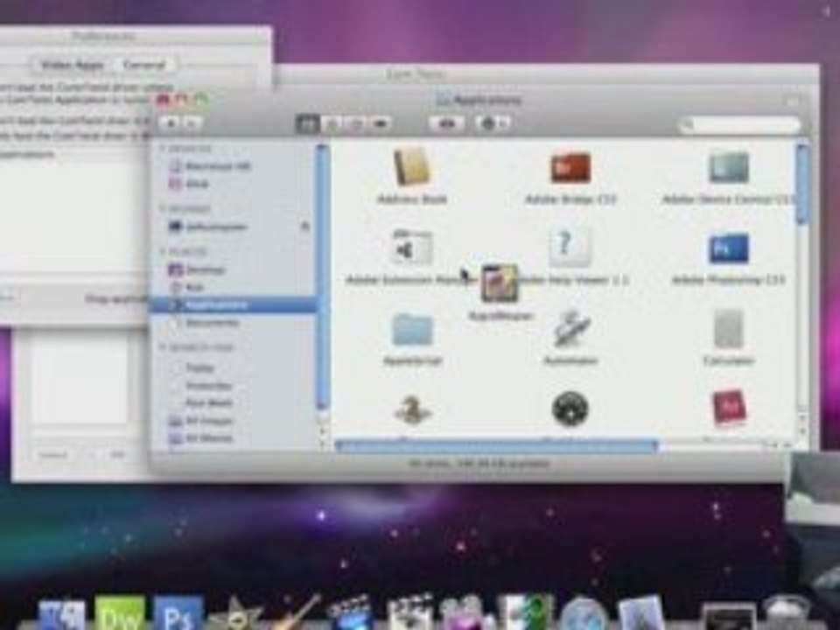The height and width of the screenshot is (630, 840).
Task: Open Dreamweaver from the Dock
Action: pos(119,613)
